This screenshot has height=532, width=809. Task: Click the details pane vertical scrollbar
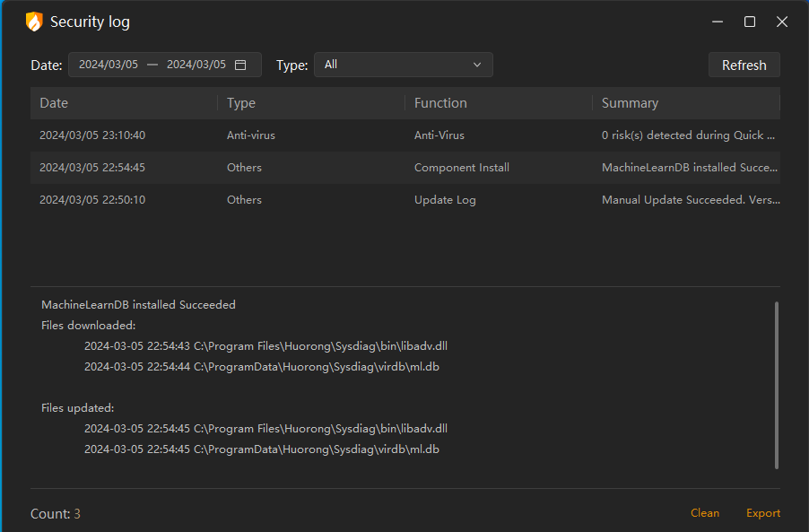click(777, 386)
